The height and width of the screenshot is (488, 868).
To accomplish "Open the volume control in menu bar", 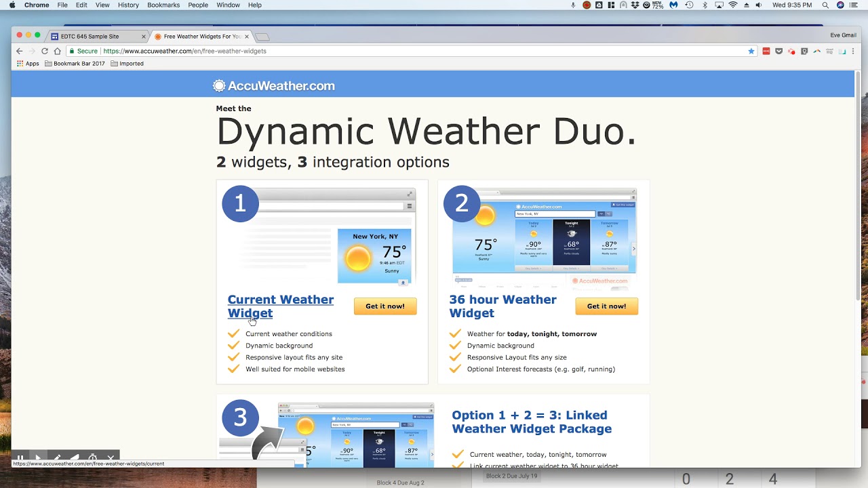I will click(758, 5).
